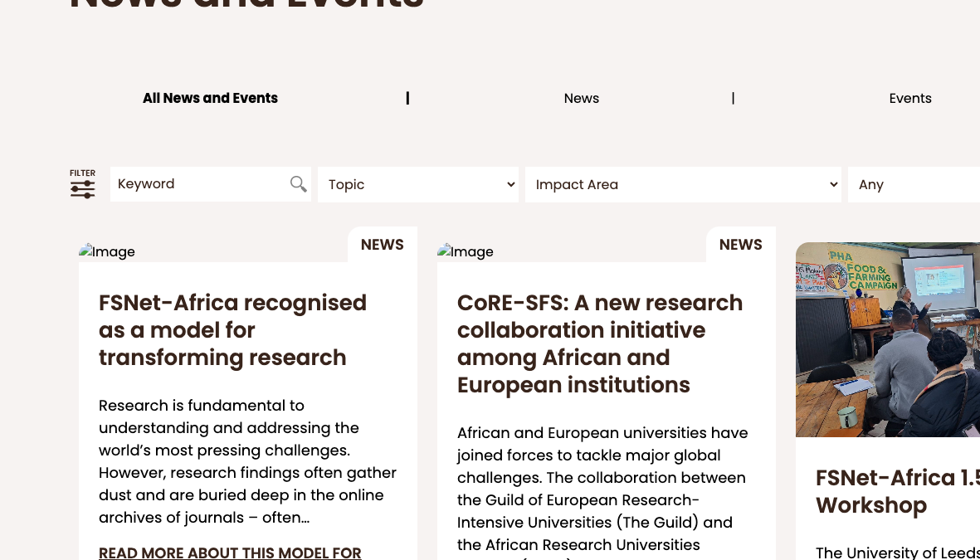Click image placeholder on CoRE-SFS card
Viewport: 980px width, 560px height.
[466, 251]
